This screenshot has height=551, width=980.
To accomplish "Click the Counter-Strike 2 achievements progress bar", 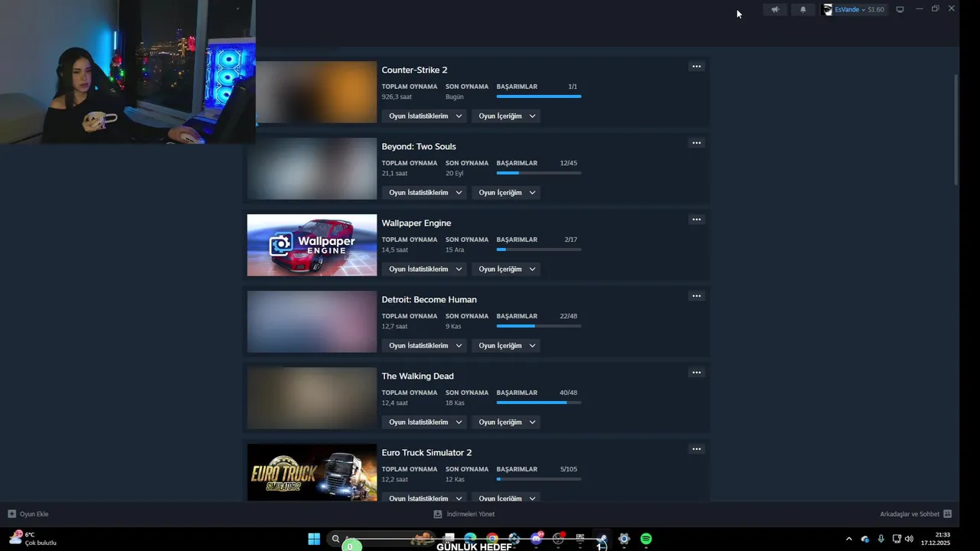I will [x=538, y=96].
